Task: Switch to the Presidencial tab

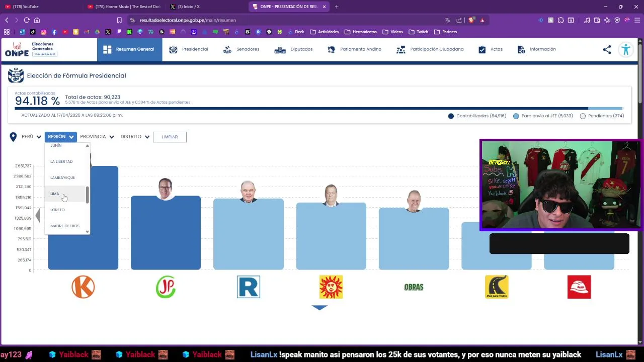Action: (189, 49)
